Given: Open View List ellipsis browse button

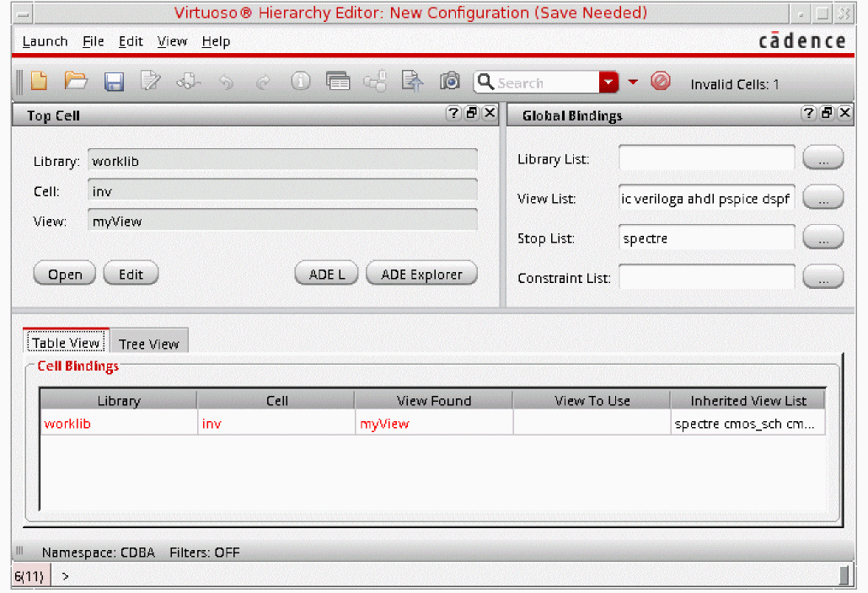Looking at the screenshot, I should (822, 198).
